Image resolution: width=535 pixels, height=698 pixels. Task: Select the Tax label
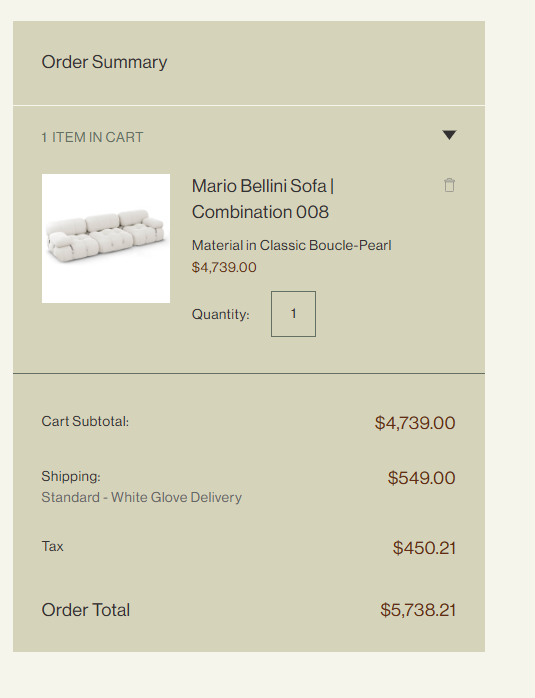[53, 546]
